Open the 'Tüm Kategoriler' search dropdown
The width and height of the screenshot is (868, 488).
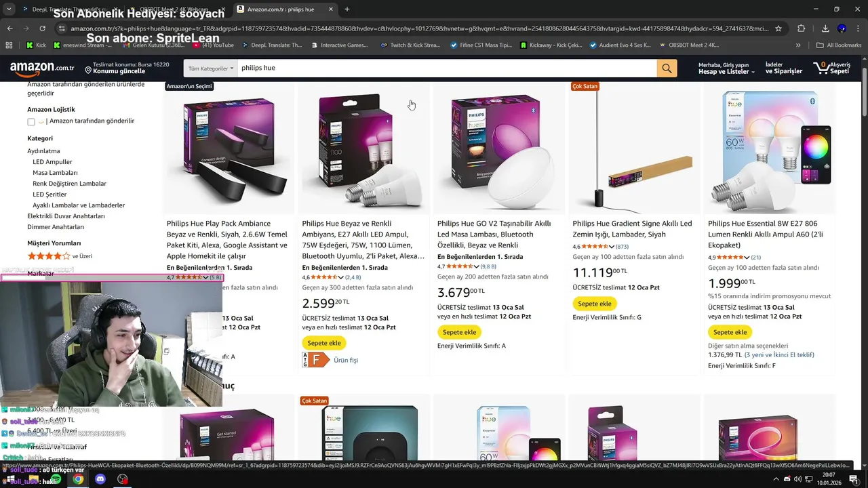(210, 68)
